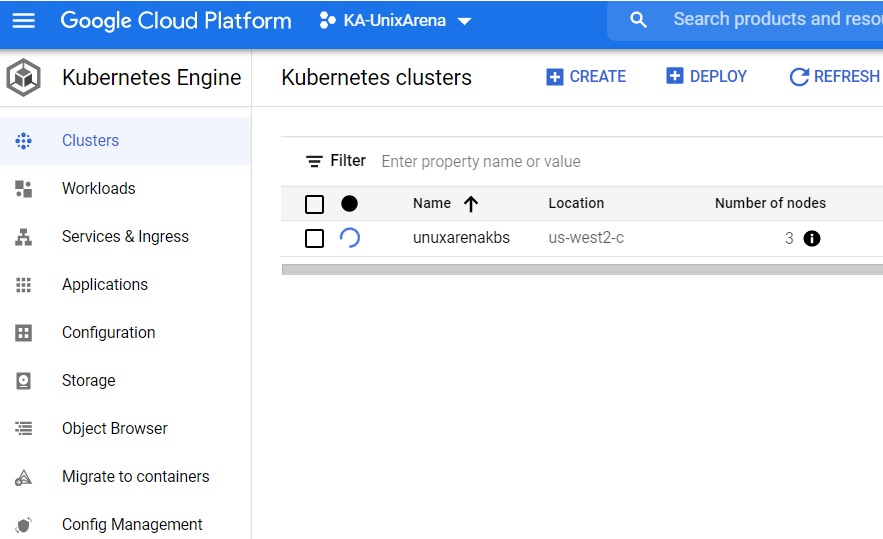
Task: Toggle the select-all checkbox in table header
Action: click(314, 204)
